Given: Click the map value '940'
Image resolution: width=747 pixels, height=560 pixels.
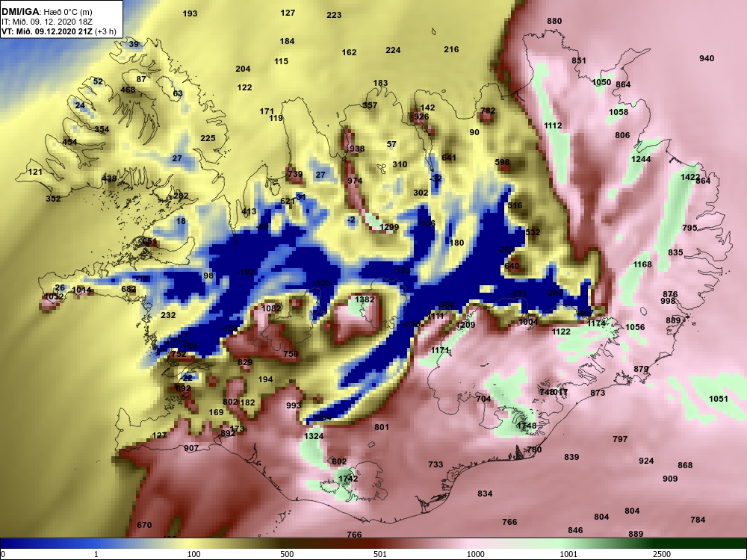Looking at the screenshot, I should 707,58.
